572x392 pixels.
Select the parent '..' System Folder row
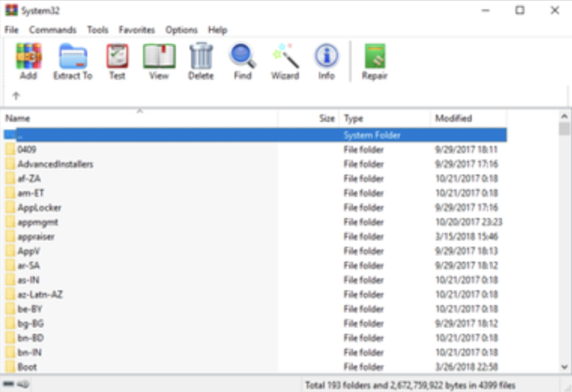[255, 135]
